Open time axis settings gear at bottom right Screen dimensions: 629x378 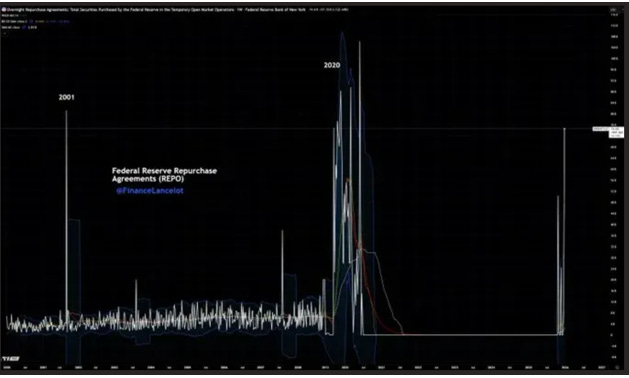pos(617,367)
